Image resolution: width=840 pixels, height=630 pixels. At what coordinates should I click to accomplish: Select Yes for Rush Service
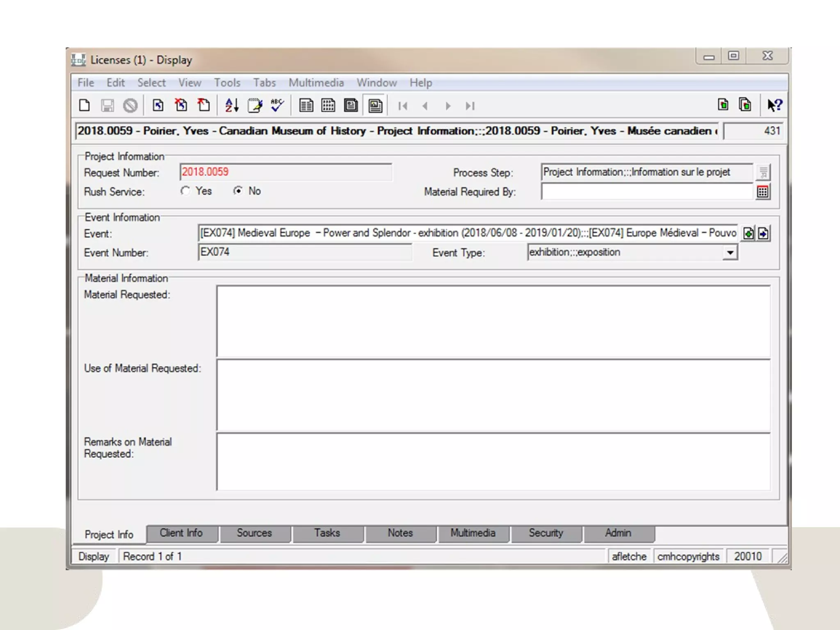click(186, 191)
